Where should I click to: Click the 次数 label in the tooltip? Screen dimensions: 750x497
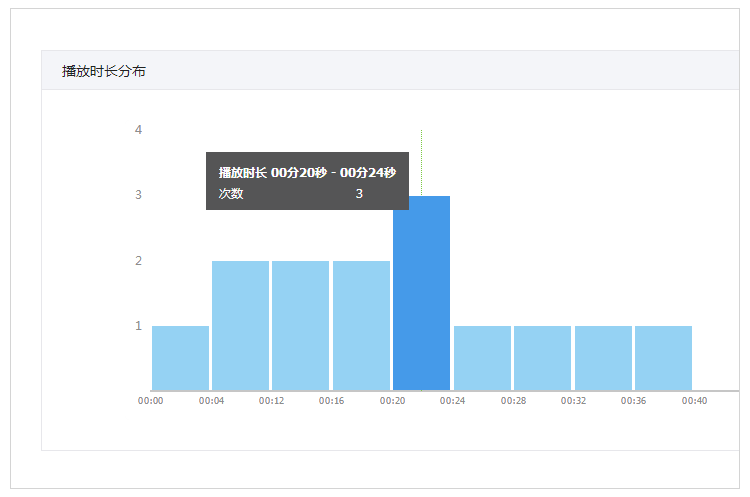click(x=231, y=194)
